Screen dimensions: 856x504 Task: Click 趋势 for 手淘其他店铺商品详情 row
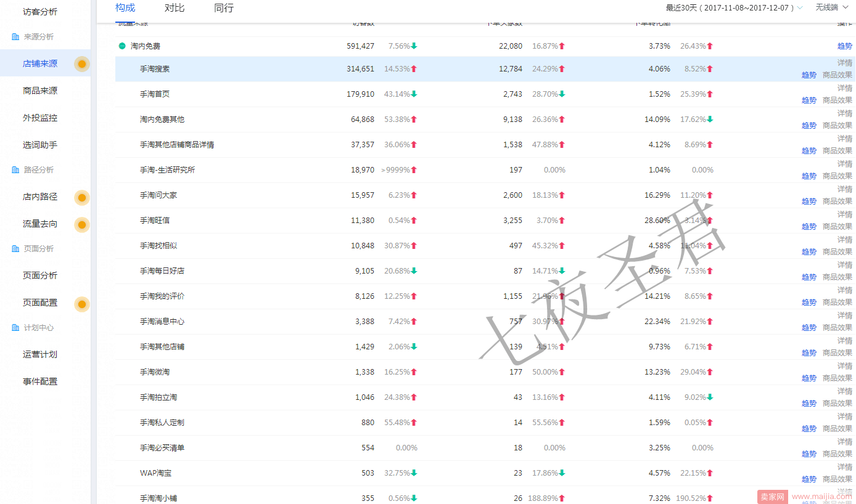click(x=809, y=151)
